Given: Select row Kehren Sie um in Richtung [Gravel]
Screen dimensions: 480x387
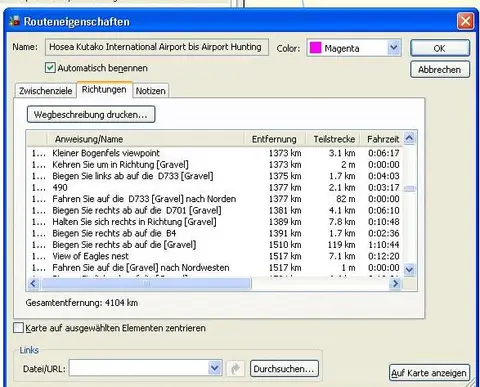Looking at the screenshot, I should [215, 164].
